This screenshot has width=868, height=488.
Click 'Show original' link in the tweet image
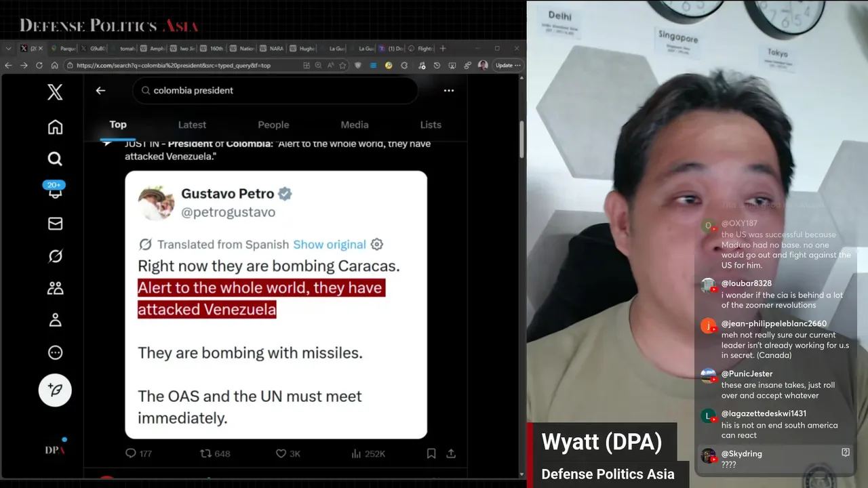(330, 245)
